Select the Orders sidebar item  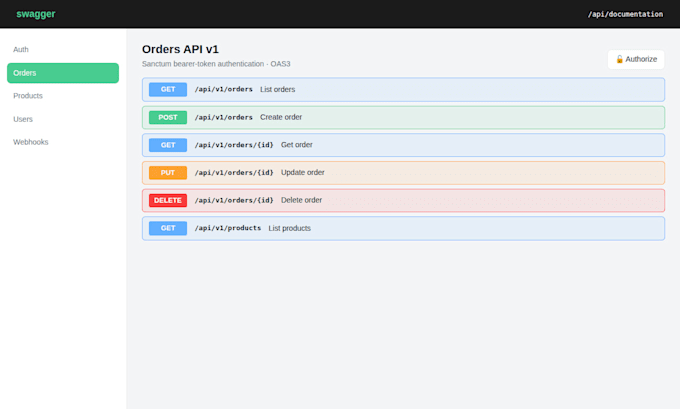click(63, 73)
